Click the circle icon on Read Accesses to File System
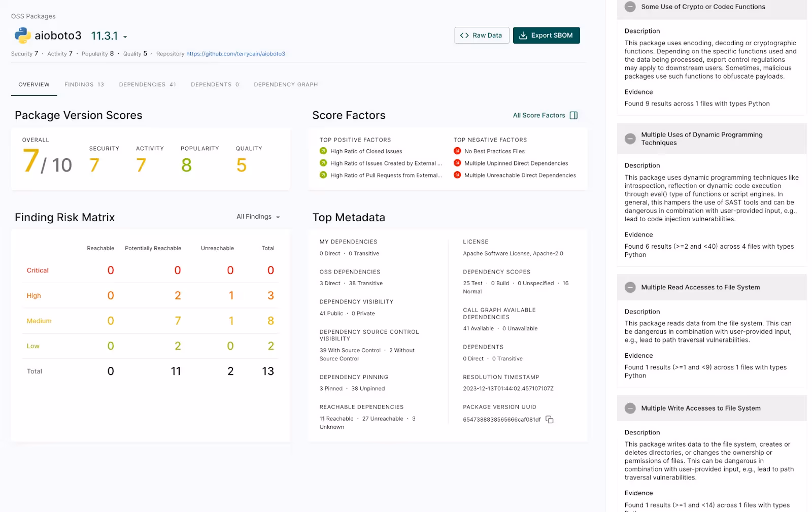This screenshot has height=512, width=812. 630,287
